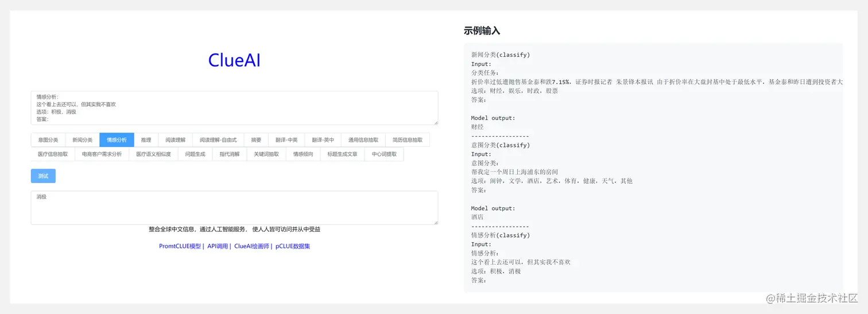Open the 阅读理解-自由式 tab
This screenshot has width=868, height=314.
pos(218,140)
